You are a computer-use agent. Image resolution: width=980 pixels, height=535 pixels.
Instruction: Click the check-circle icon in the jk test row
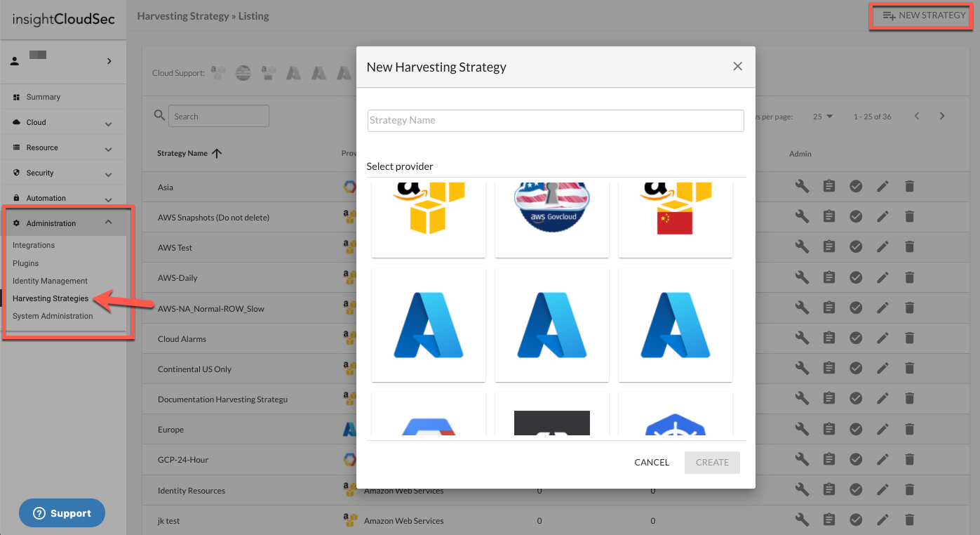tap(855, 520)
